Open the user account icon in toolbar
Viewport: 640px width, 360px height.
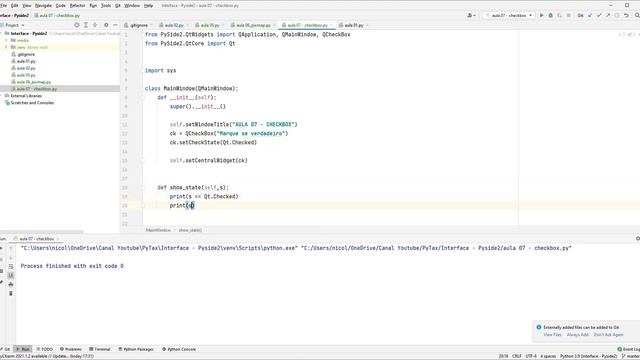point(471,15)
